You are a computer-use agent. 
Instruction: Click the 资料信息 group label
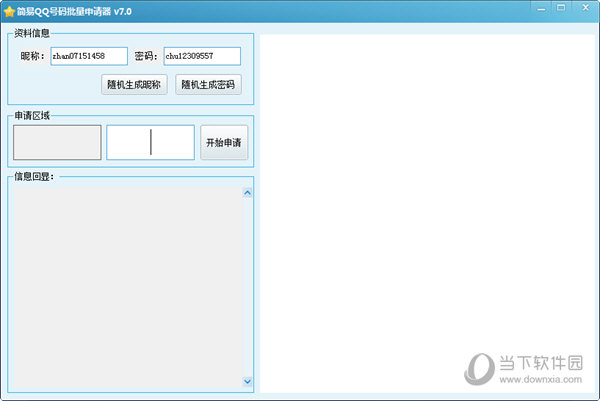(x=32, y=33)
